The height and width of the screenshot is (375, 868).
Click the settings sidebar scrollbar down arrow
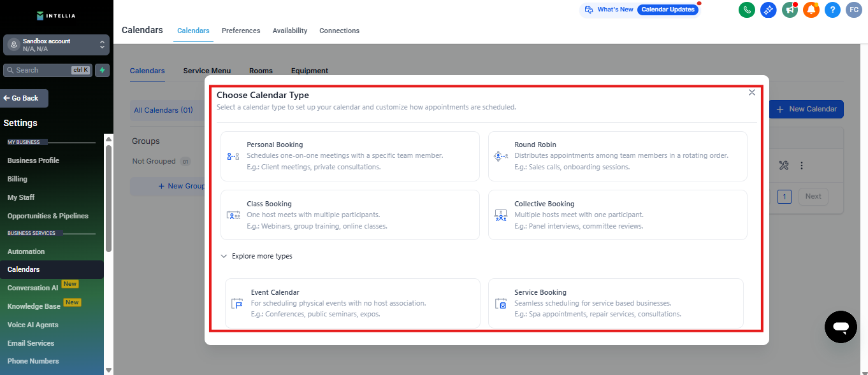coord(108,370)
